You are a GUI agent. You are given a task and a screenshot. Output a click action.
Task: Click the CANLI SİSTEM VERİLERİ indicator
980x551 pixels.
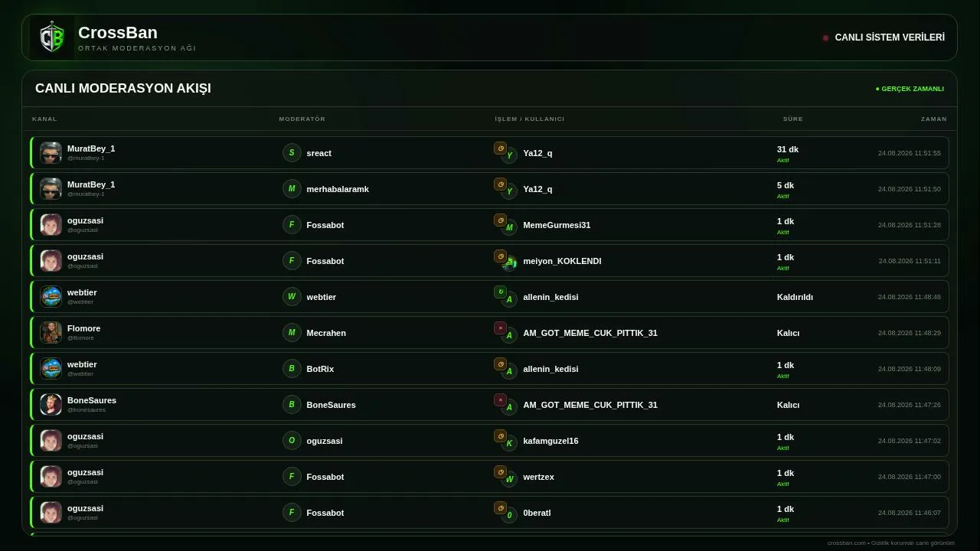[x=884, y=37]
